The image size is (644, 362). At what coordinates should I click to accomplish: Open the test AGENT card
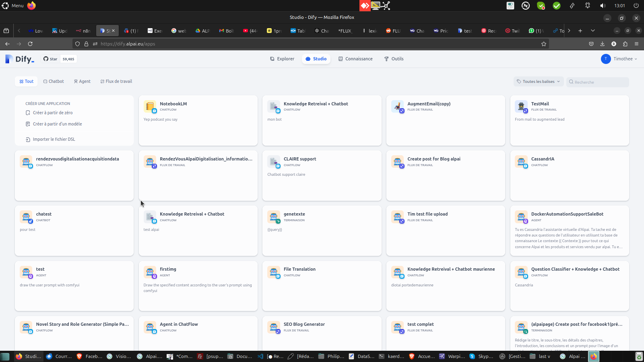[74, 286]
